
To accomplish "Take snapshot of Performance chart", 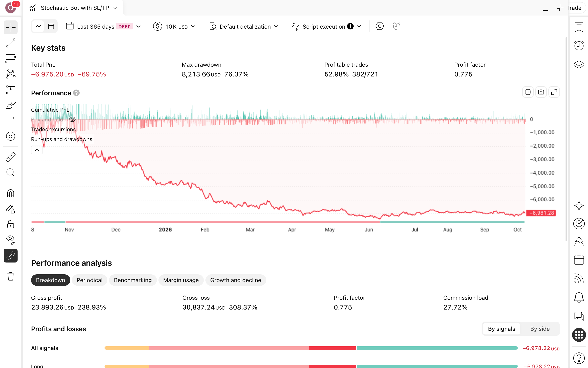I will [x=541, y=92].
